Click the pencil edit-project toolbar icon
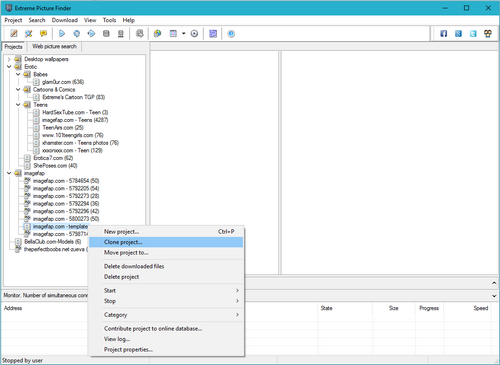This screenshot has width=500, height=365. [x=14, y=33]
